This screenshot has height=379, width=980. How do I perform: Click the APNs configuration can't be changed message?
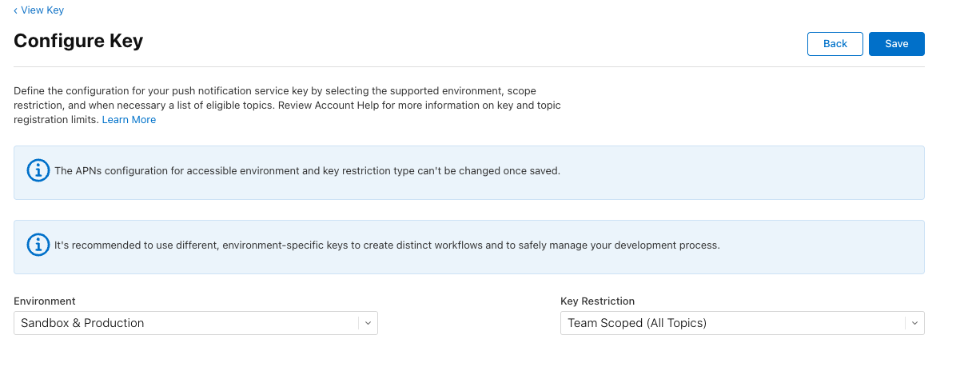pos(307,171)
